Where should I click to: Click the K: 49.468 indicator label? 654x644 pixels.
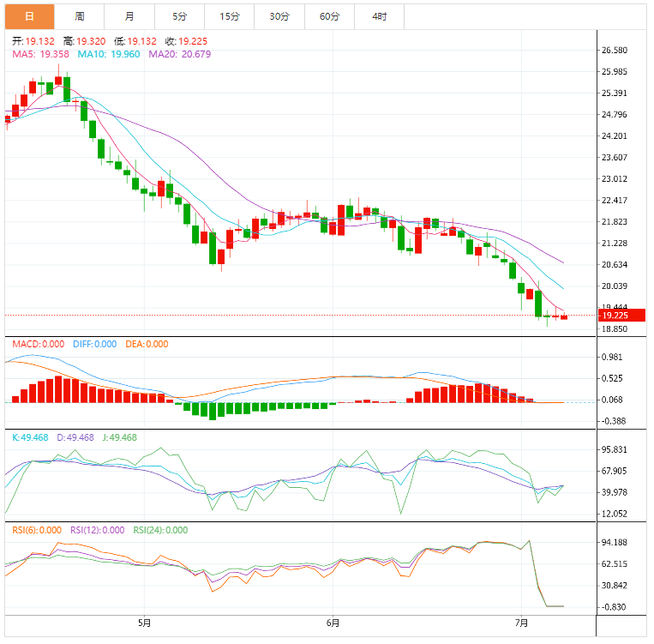[30, 437]
